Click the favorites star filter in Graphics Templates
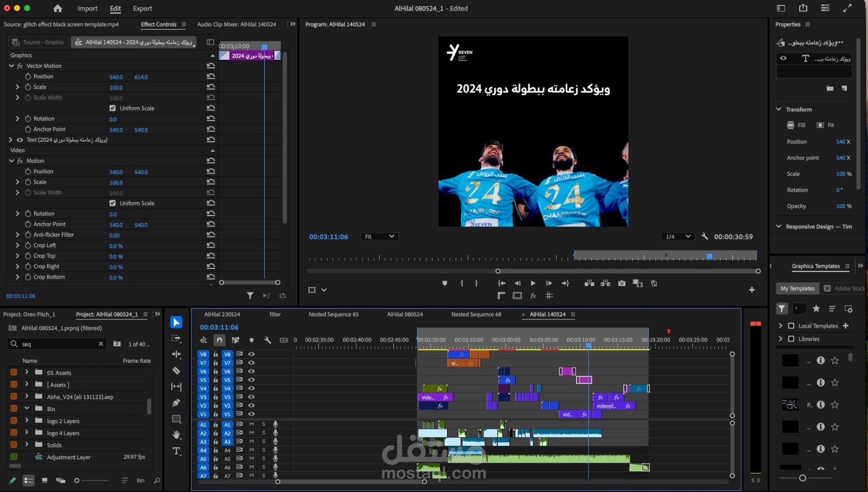 coord(816,309)
